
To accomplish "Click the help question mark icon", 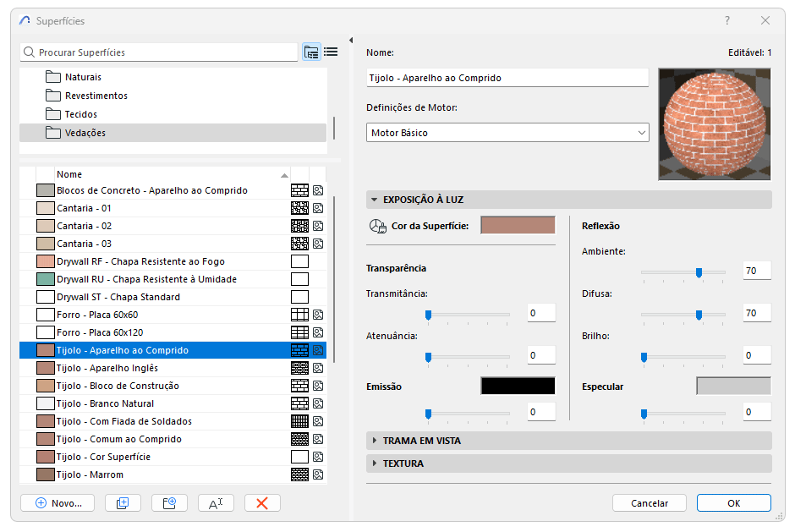I will click(x=727, y=20).
